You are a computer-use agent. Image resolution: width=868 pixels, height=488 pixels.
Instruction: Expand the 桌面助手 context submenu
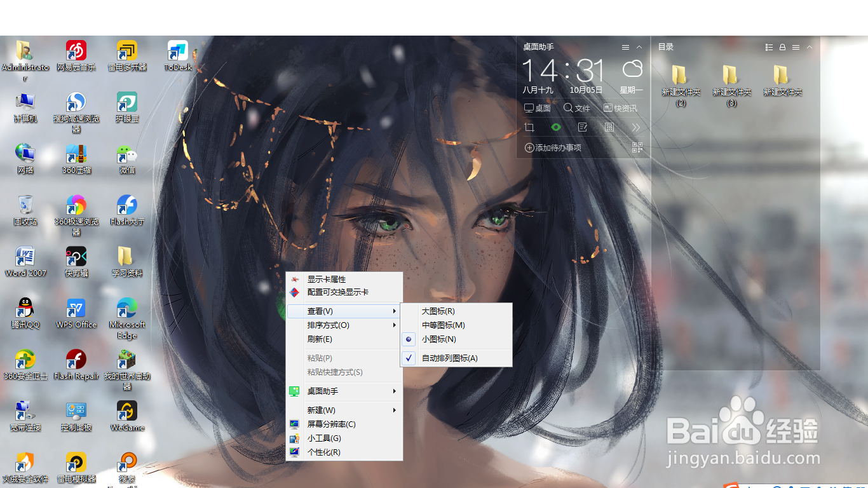click(344, 391)
